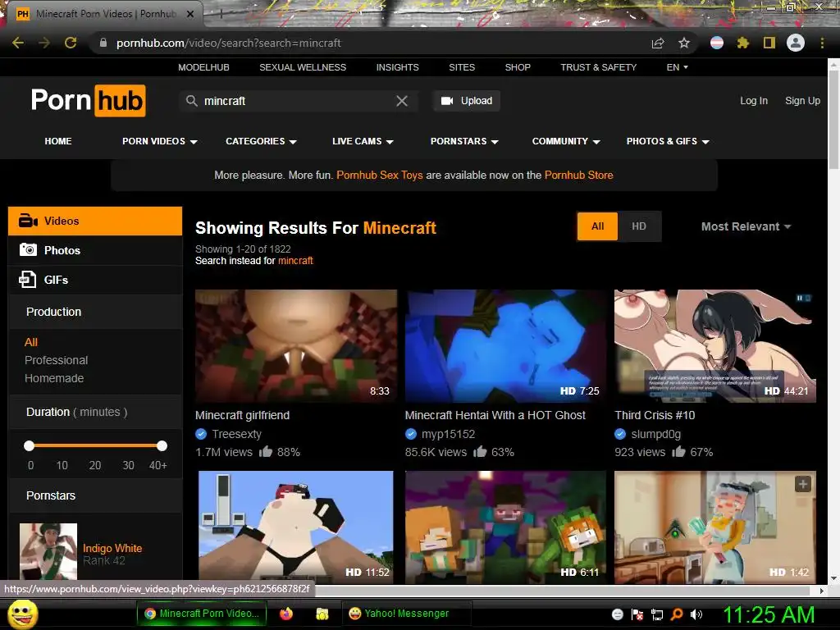Go to HOME in the main navigation
The width and height of the screenshot is (840, 630).
pos(58,141)
